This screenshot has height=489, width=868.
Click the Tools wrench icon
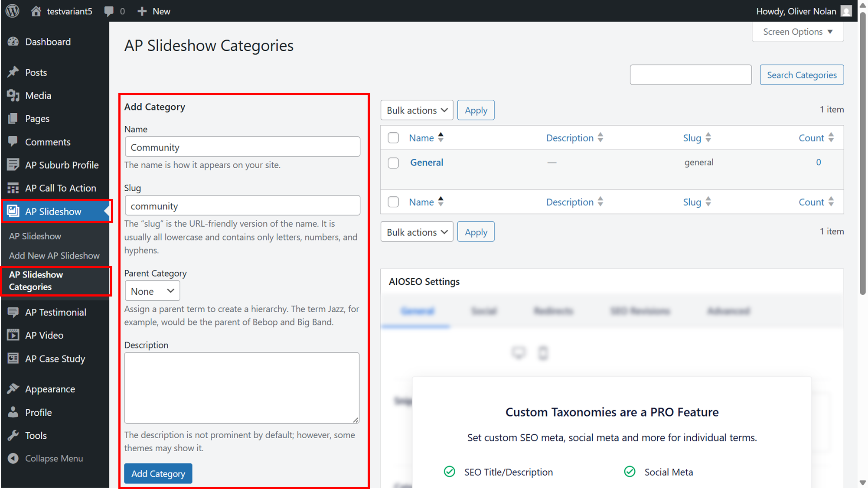[13, 435]
